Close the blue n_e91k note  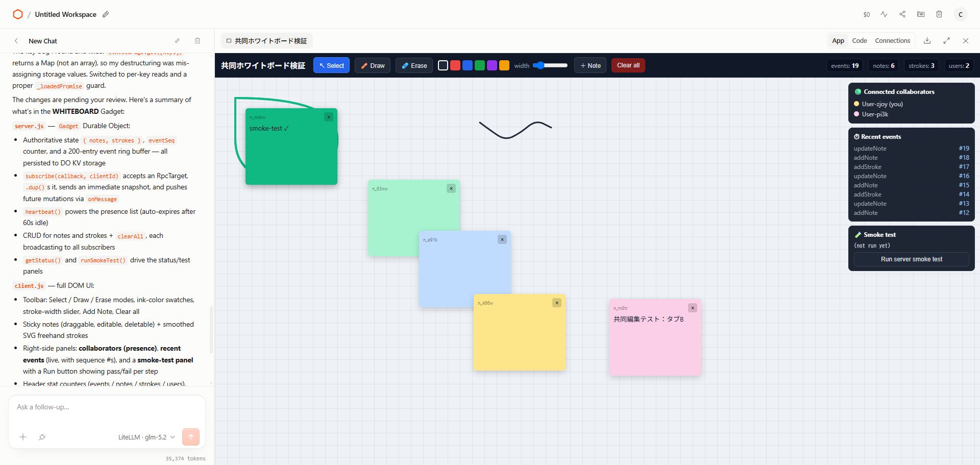click(502, 239)
